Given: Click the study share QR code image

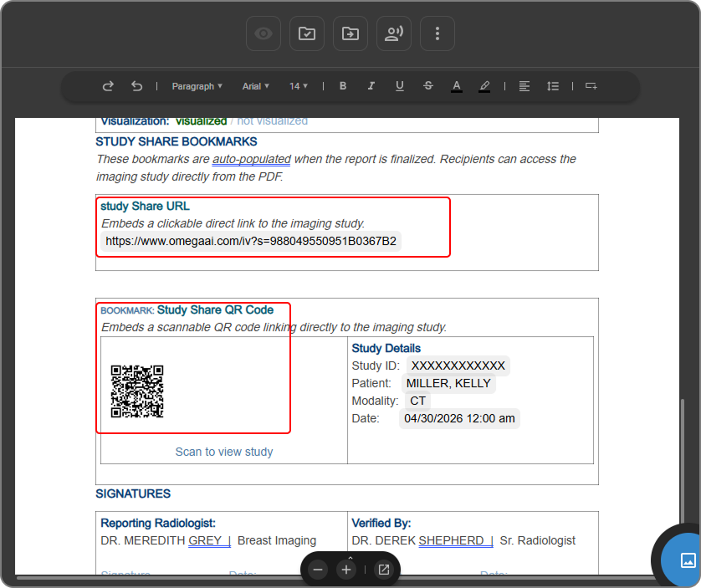Looking at the screenshot, I should click(137, 391).
